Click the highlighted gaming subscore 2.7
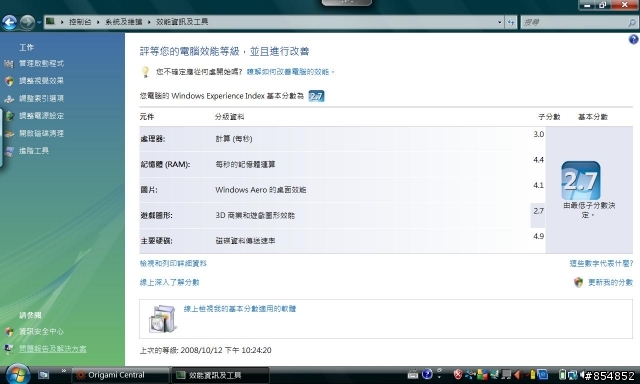The image size is (640, 384). (x=538, y=211)
